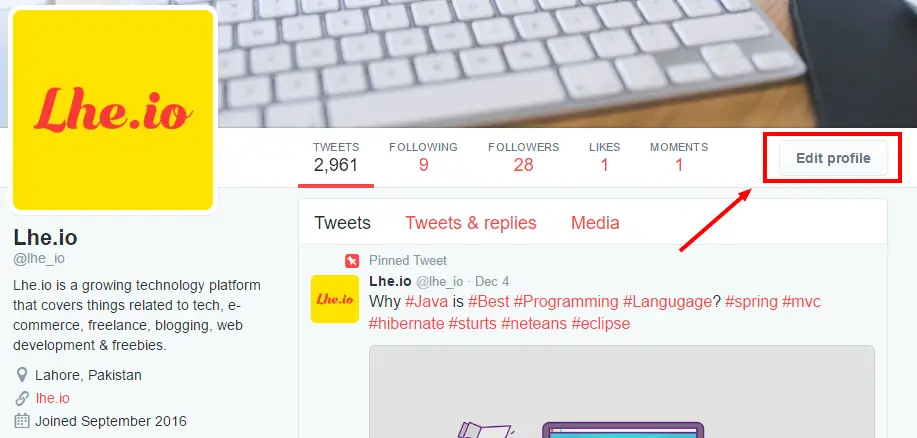This screenshot has width=917, height=438.
Task: Click the calendar icon beside Joined September 2016
Action: pyautogui.click(x=22, y=420)
